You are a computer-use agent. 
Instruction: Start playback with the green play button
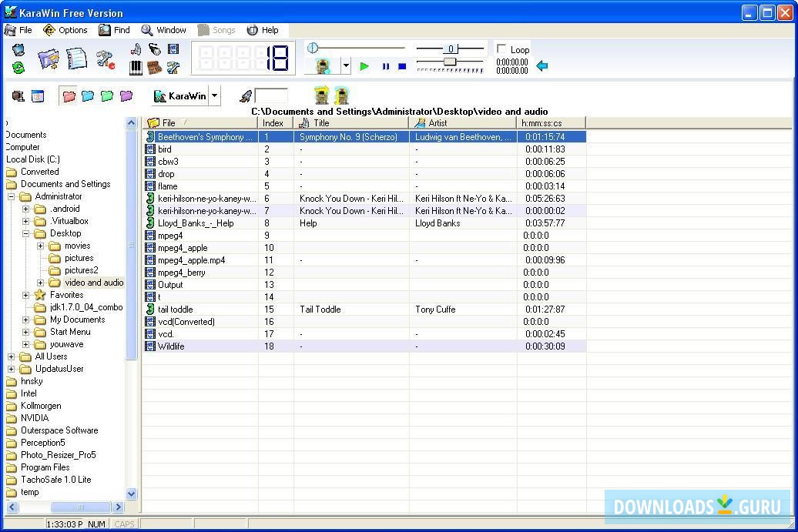pos(364,66)
